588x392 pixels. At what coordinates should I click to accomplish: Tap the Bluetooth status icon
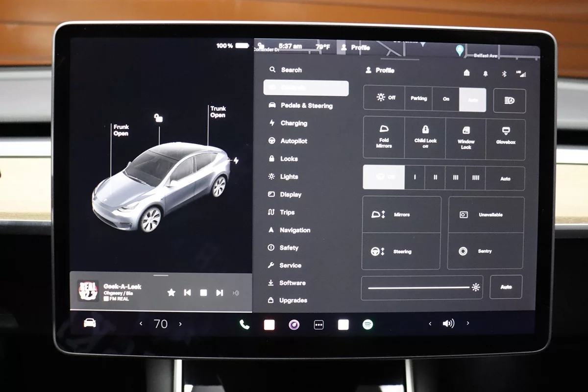[x=503, y=73]
